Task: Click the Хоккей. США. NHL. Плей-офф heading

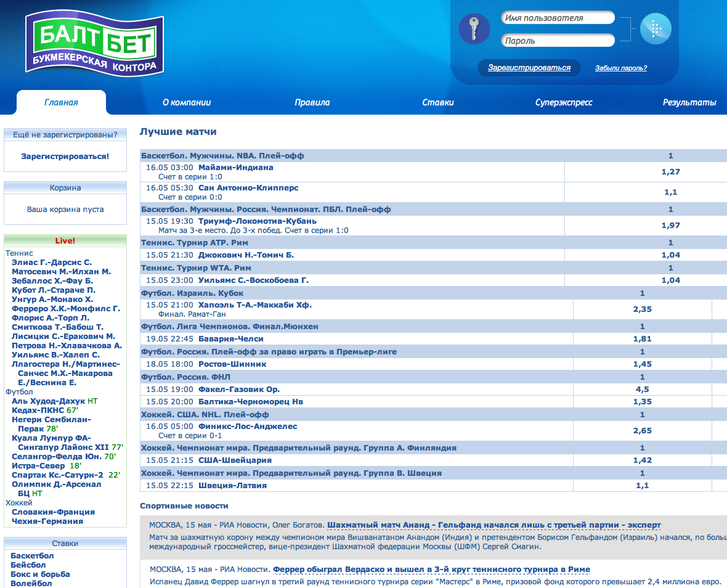Action: (205, 415)
